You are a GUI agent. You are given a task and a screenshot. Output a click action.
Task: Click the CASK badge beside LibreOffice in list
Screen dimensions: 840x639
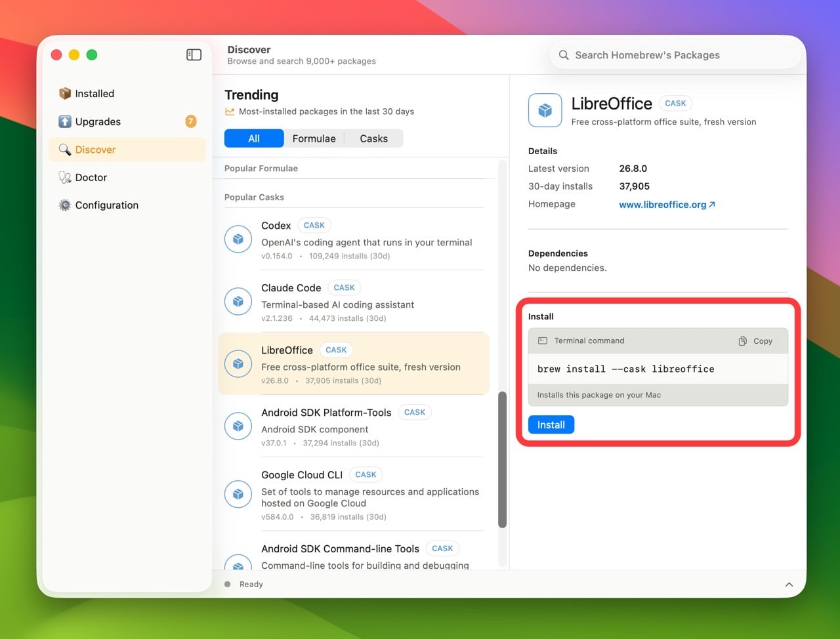(x=336, y=350)
